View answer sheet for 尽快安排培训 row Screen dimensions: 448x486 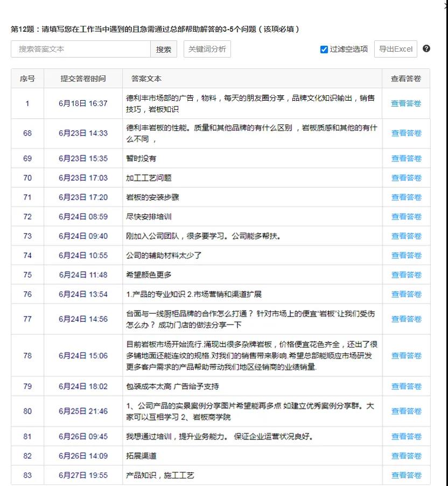[x=405, y=216]
